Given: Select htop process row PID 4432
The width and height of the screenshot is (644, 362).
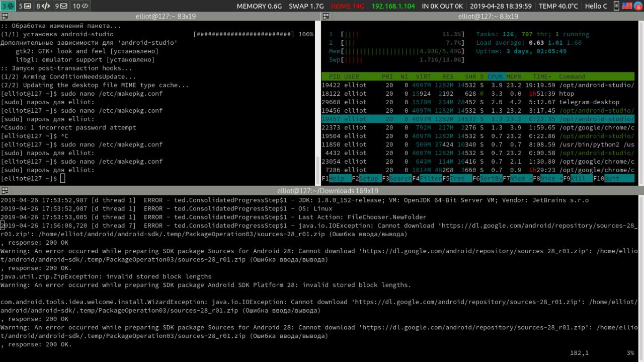Looking at the screenshot, I should 478,153.
